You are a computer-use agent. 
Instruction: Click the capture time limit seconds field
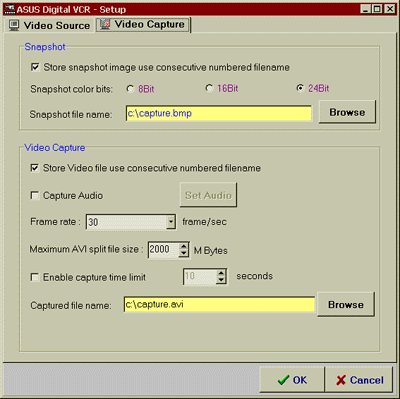pyautogui.click(x=200, y=276)
